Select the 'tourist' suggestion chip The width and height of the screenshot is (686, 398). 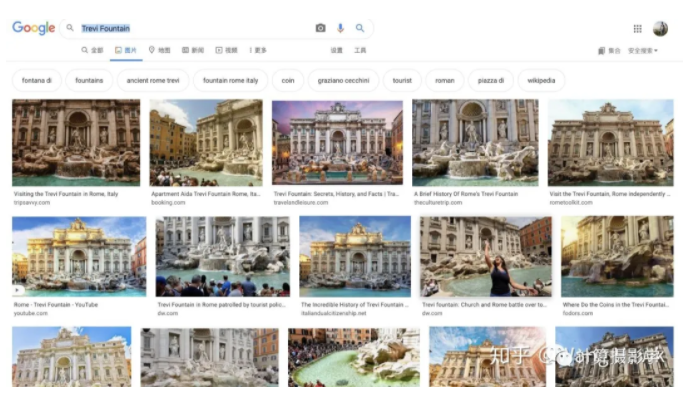[x=402, y=80]
